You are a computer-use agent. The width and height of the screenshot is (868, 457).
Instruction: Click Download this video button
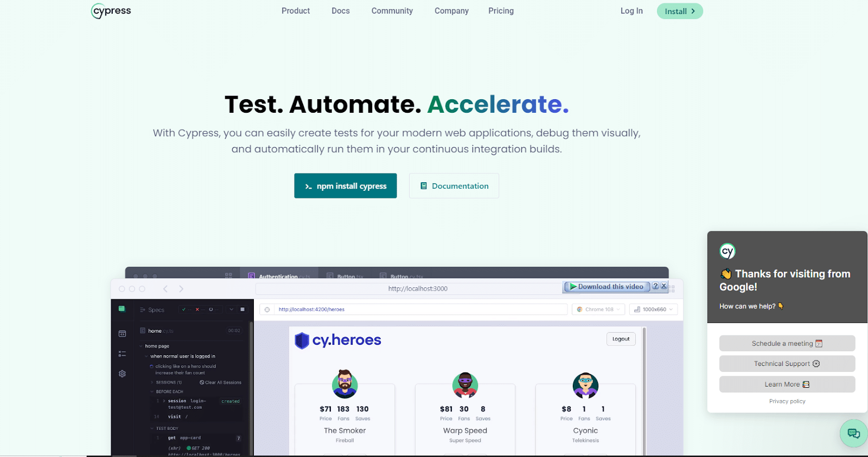coord(607,287)
